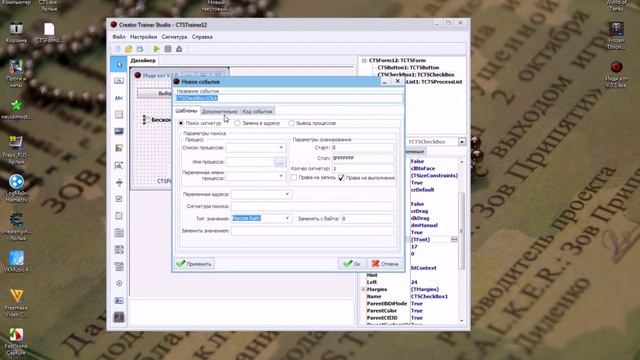Click the Save toolbar icon
This screenshot has height=360, width=640.
140,49
